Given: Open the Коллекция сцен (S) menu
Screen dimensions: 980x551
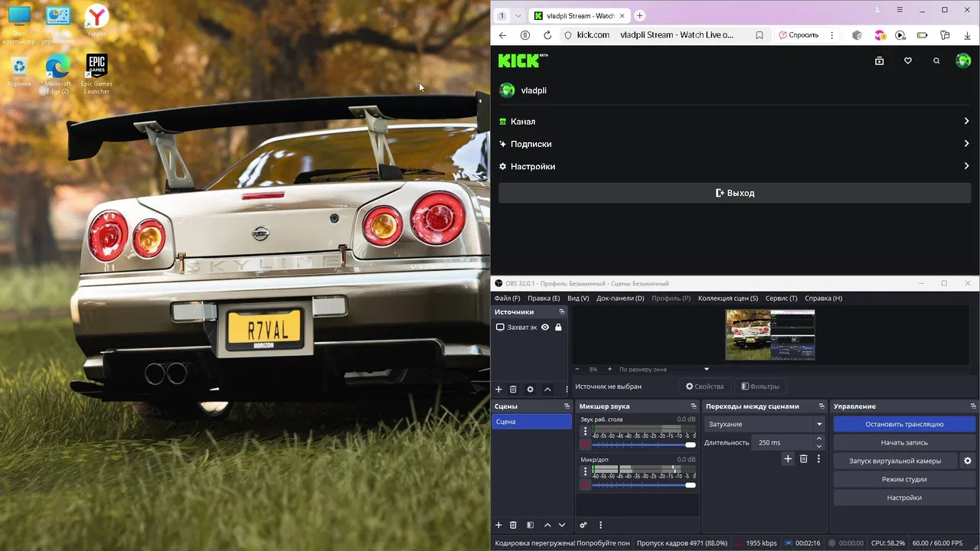Looking at the screenshot, I should (x=728, y=298).
